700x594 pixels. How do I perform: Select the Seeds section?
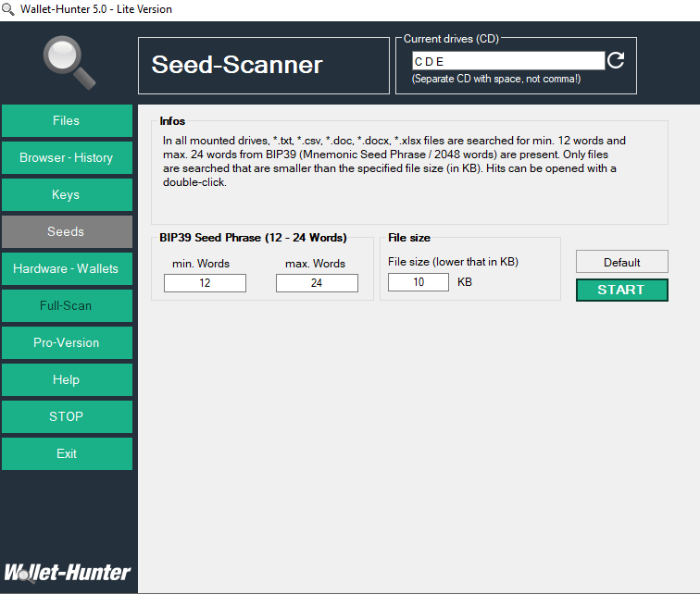click(67, 231)
